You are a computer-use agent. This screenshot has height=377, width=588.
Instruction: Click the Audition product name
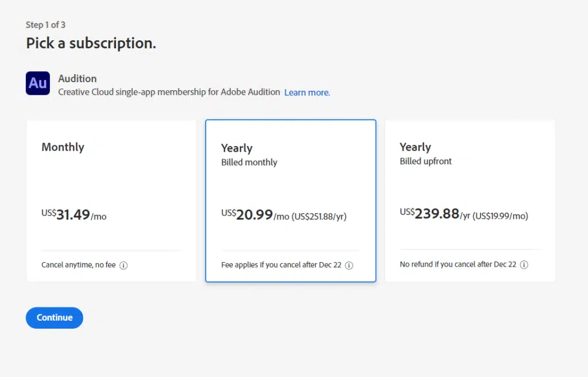78,79
